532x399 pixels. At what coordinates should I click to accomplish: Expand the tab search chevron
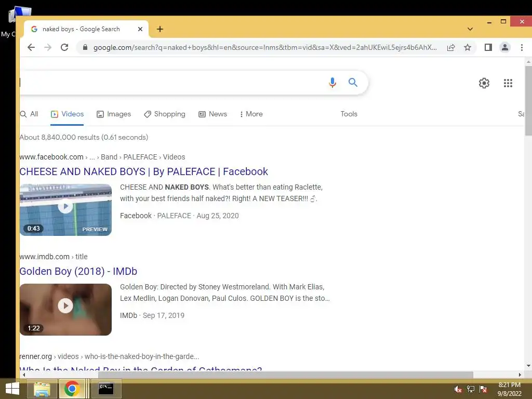470,29
